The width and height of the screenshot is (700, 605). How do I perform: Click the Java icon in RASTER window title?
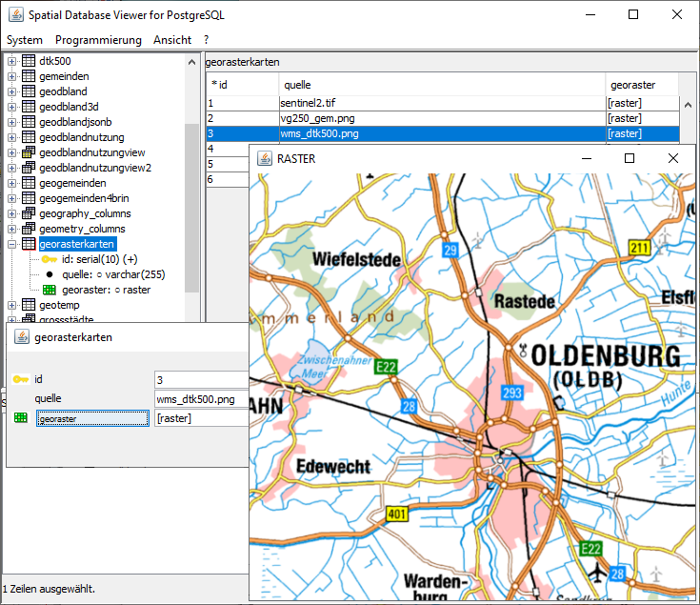pos(265,158)
